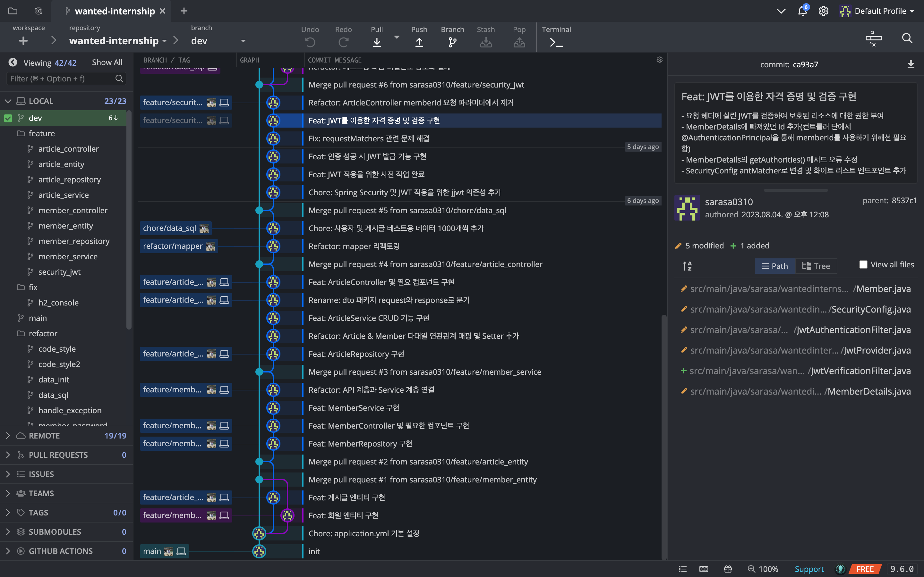The width and height of the screenshot is (924, 577).
Task: Download commit ca93a7 patch icon
Action: click(x=911, y=64)
